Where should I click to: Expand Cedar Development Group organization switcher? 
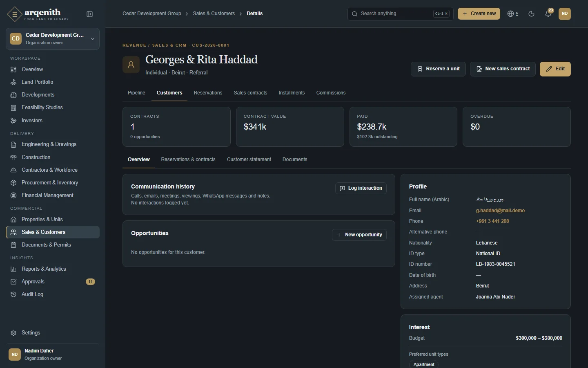[x=53, y=39]
